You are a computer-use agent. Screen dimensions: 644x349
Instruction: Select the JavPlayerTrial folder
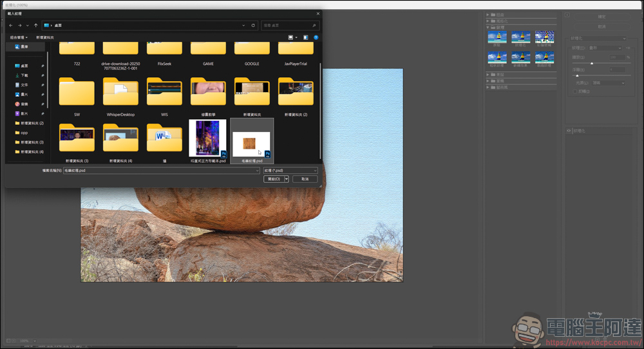coord(296,54)
